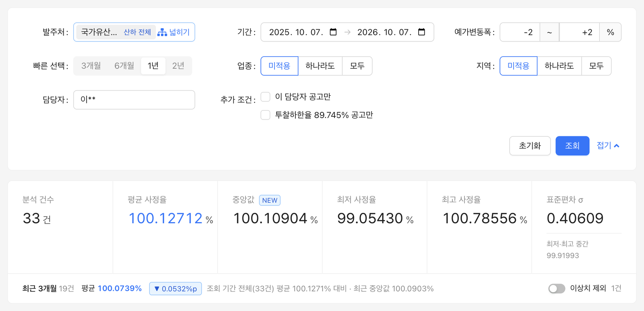Click the 분석 건수 value 33 건

(x=37, y=218)
